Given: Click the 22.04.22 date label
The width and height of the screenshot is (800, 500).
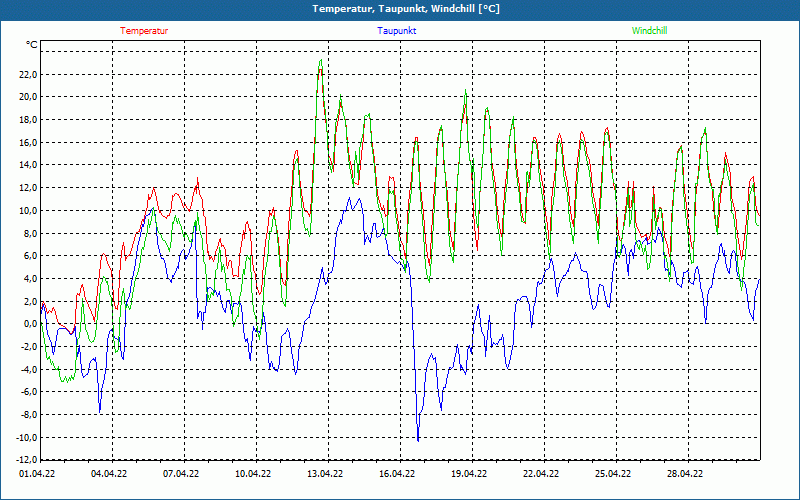Looking at the screenshot, I should pos(541,474).
